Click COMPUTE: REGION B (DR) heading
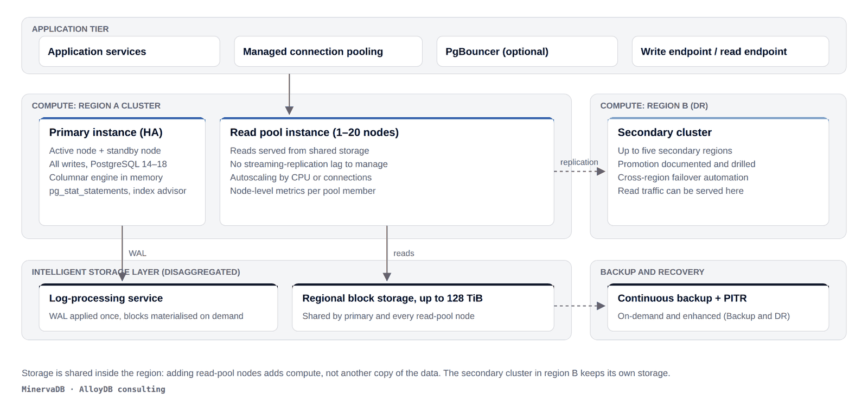Screen dimensions: 868x405 coord(654,105)
